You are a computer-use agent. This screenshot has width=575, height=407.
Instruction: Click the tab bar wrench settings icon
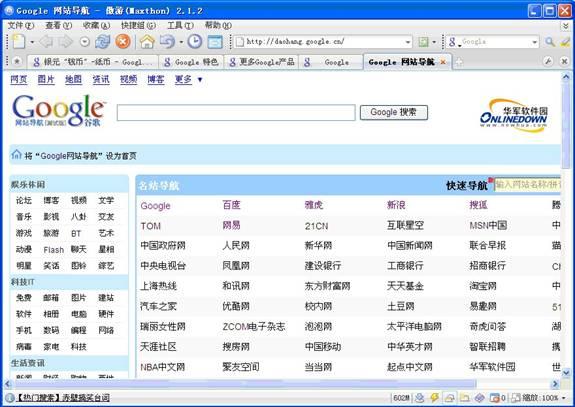(548, 61)
